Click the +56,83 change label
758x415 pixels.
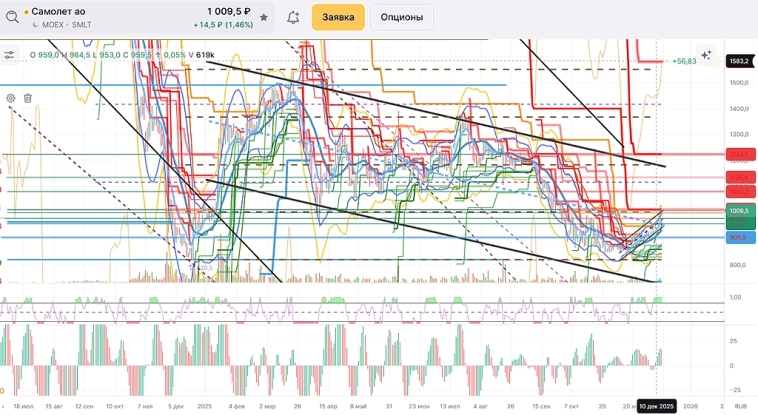pyautogui.click(x=684, y=61)
